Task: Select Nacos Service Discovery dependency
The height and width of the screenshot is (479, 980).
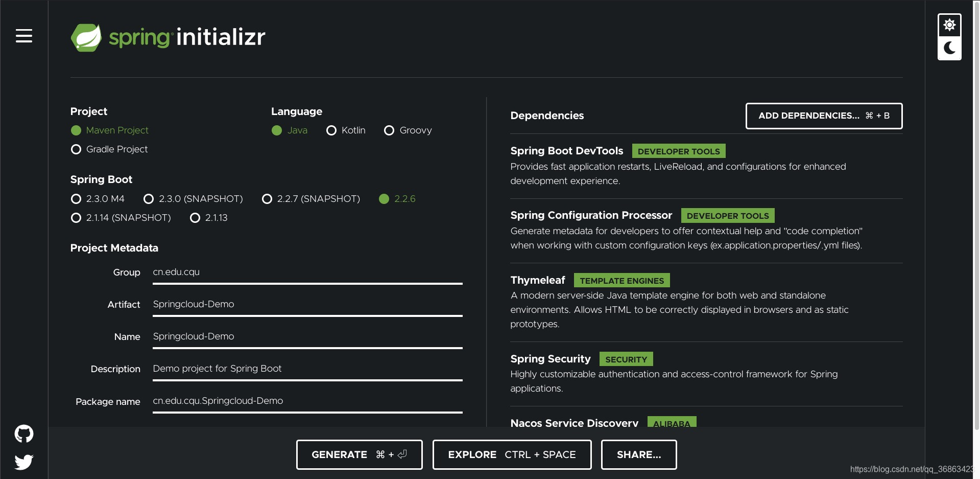Action: 574,422
